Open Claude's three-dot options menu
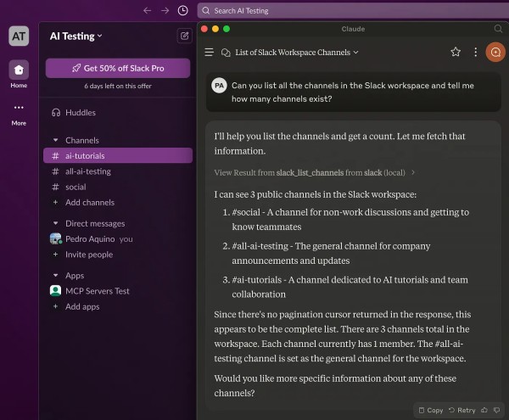The height and width of the screenshot is (420, 509). pos(476,52)
